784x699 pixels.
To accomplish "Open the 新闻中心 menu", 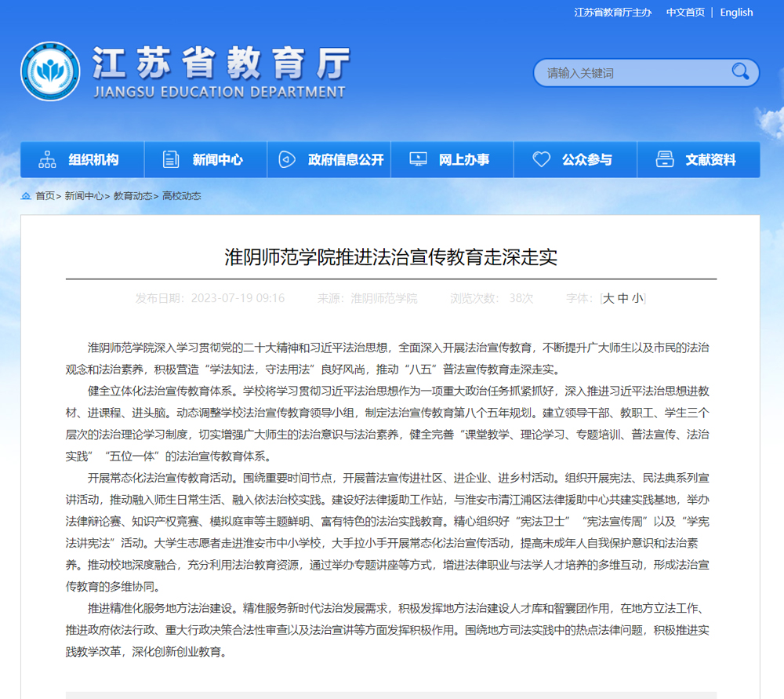I will coord(205,159).
